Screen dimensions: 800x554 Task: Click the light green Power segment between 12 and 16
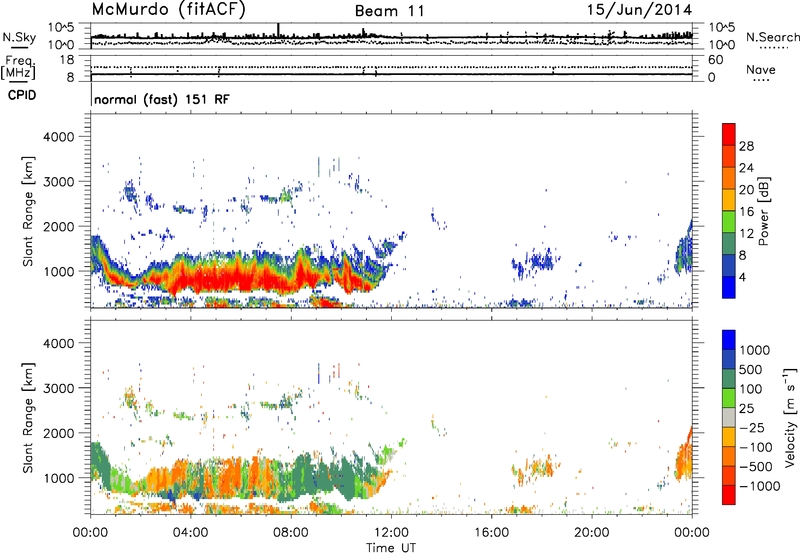729,222
